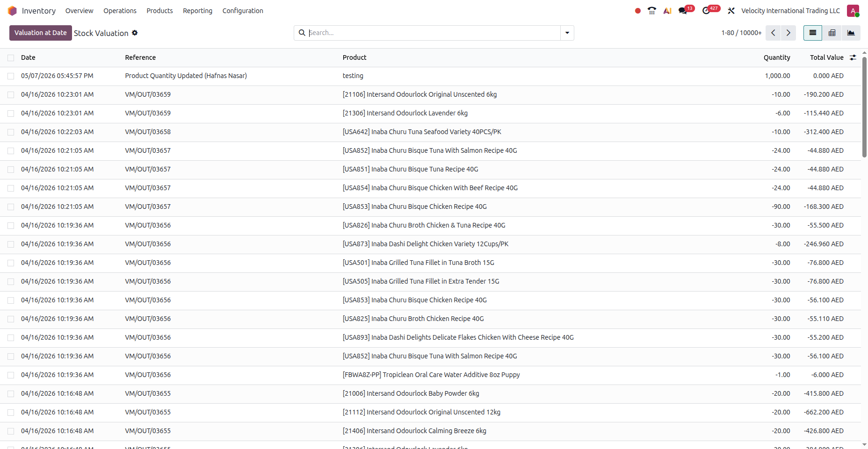Click the quantity 1,000.00 cell
The width and height of the screenshot is (868, 449).
pos(777,76)
